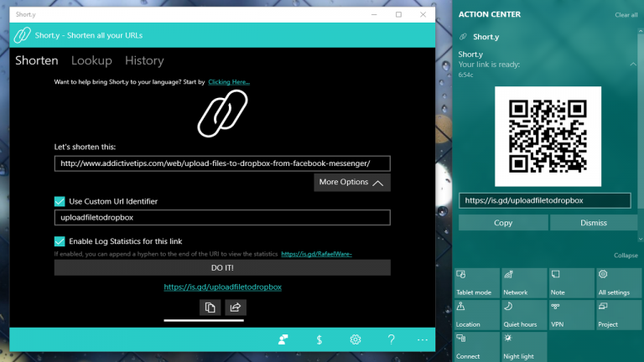Click Copy in the notification
The height and width of the screenshot is (362, 644).
point(503,222)
